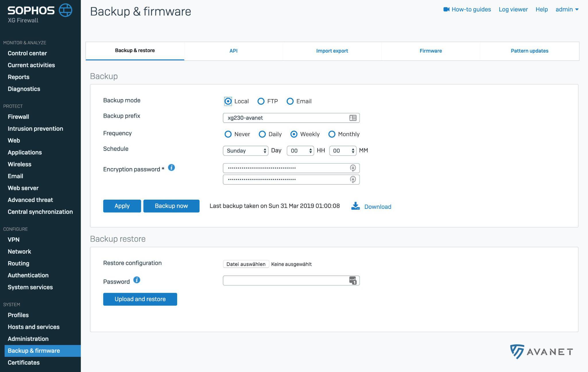The height and width of the screenshot is (372, 588).
Task: Click info icon beside Encryption password
Action: coord(171,167)
